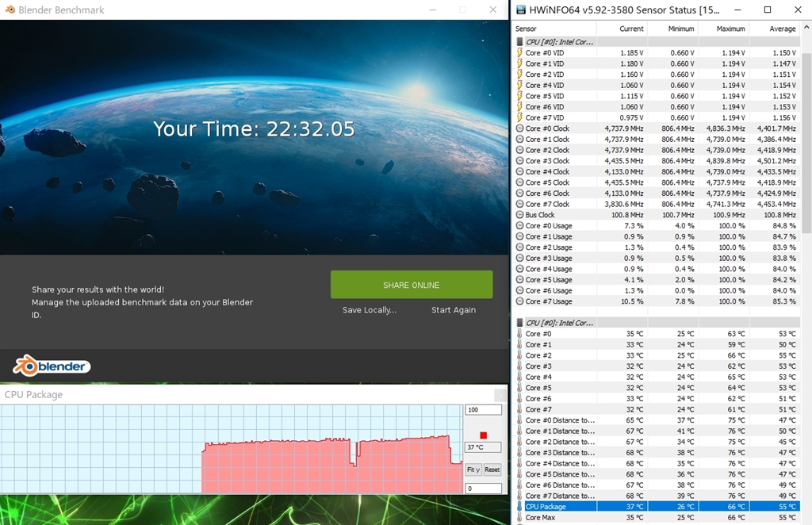Select Core #3 Distance to... row
Viewport: 812px width, 525px height.
657,453
